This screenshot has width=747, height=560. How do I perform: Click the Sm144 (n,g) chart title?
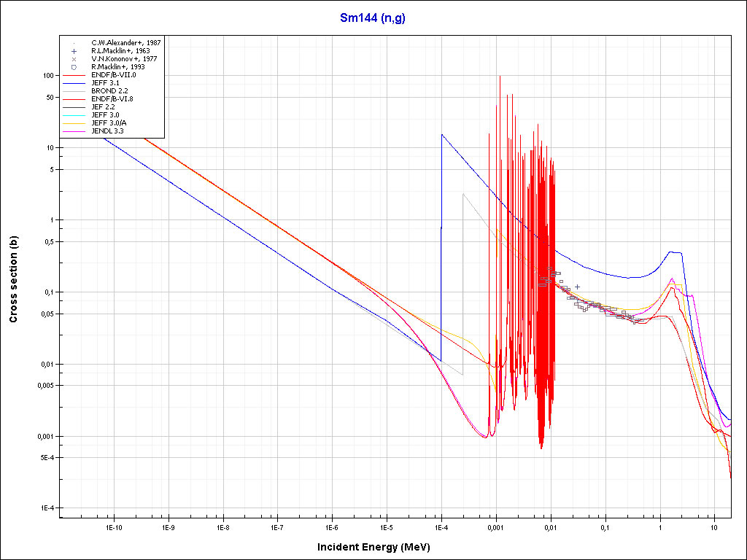pos(373,18)
